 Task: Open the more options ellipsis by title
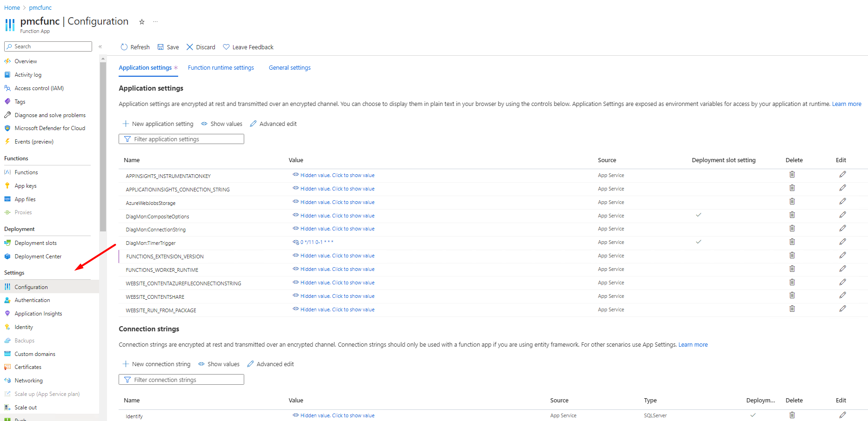(x=155, y=21)
